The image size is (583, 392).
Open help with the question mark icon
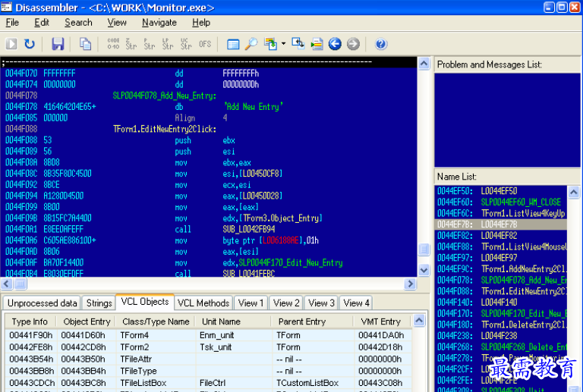(381, 44)
